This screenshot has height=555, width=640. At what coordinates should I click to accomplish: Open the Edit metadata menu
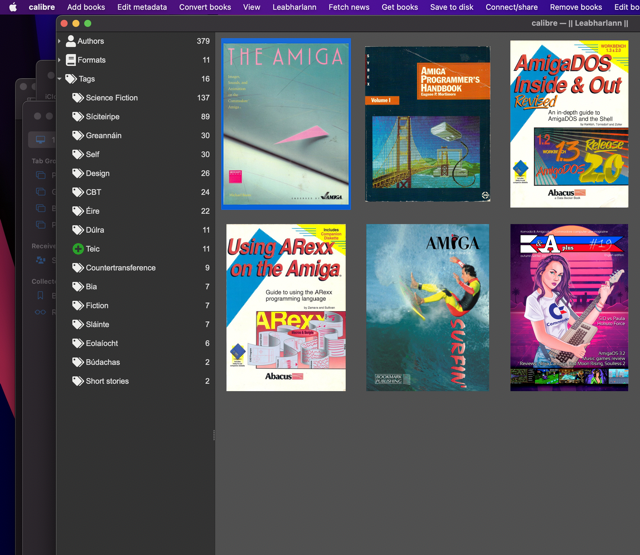click(142, 7)
